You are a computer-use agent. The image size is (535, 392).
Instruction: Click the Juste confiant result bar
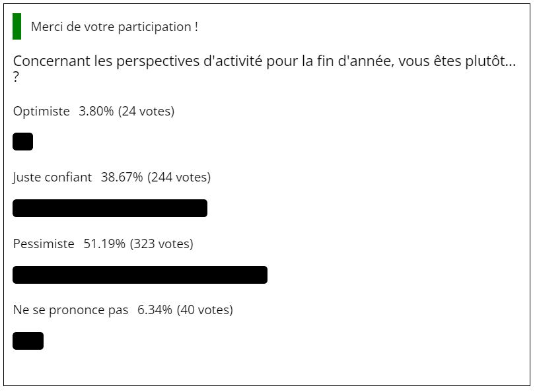pos(110,209)
